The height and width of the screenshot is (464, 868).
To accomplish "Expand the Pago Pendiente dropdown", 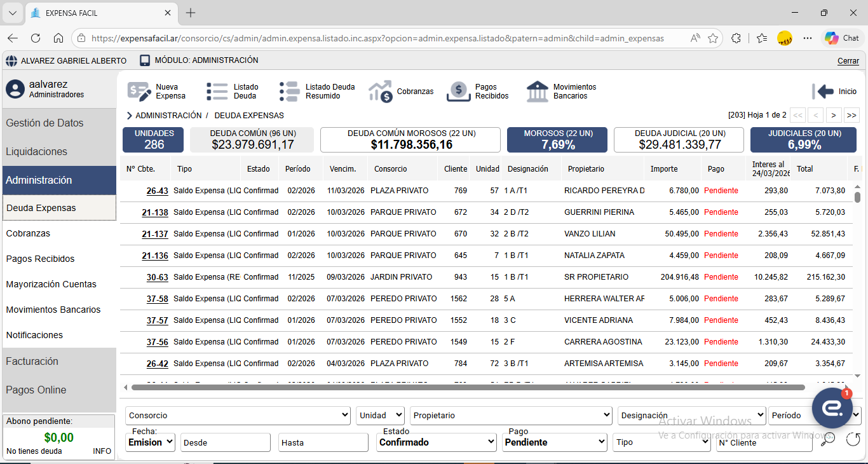I will 555,442.
